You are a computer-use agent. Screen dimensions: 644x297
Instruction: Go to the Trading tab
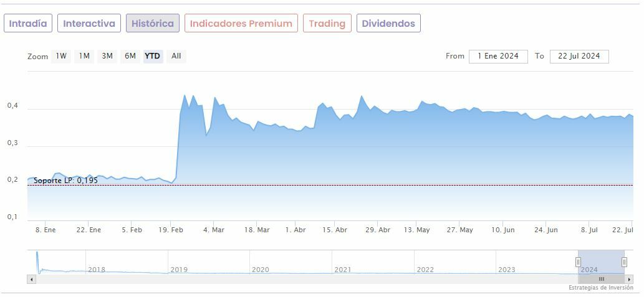coord(327,24)
